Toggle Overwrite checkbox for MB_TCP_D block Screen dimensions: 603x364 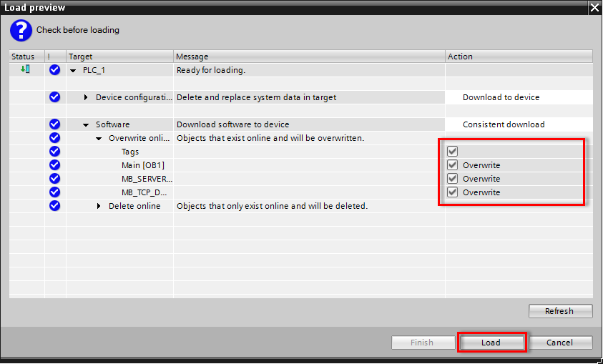452,192
